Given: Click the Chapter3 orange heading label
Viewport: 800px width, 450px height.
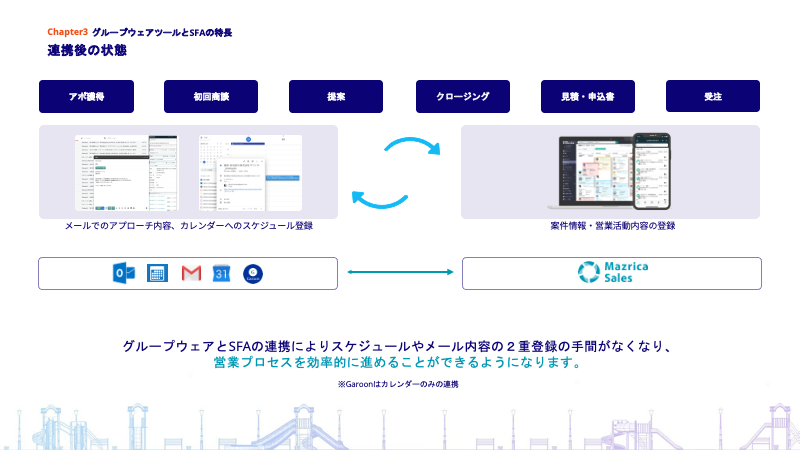Looking at the screenshot, I should pyautogui.click(x=67, y=33).
